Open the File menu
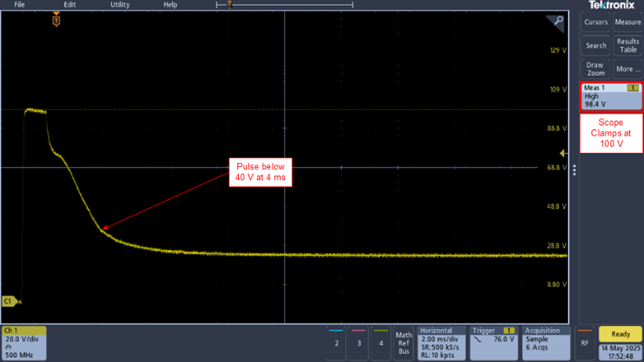644x362 pixels. point(19,5)
